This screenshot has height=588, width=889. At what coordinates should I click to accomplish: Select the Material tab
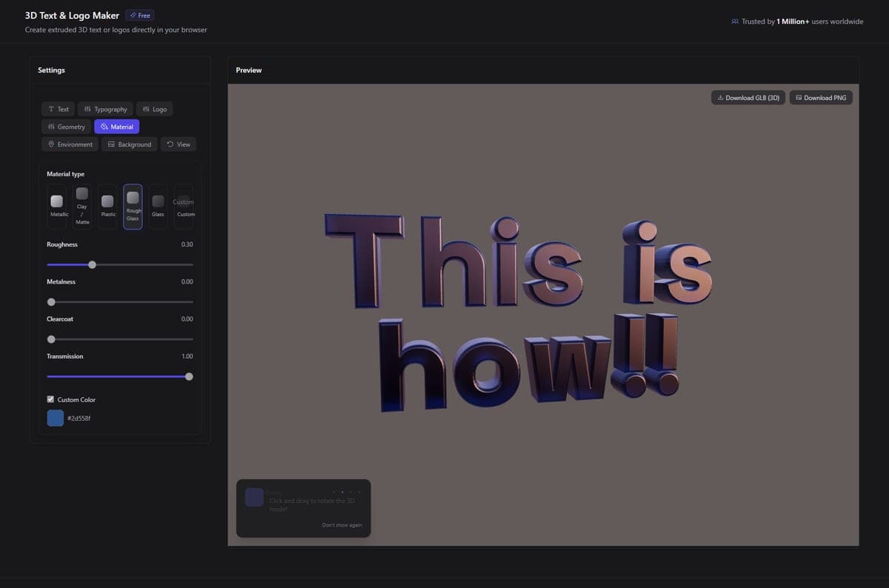[x=116, y=127]
